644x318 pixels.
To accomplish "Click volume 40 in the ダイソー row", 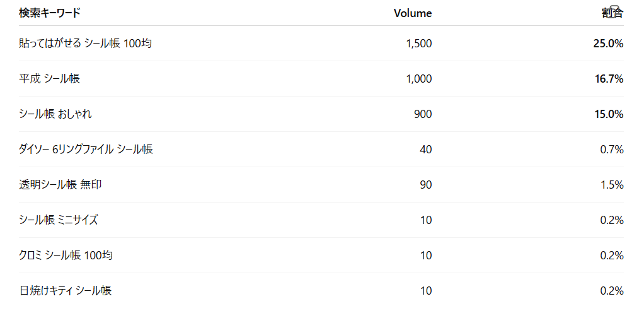I will pos(426,150).
